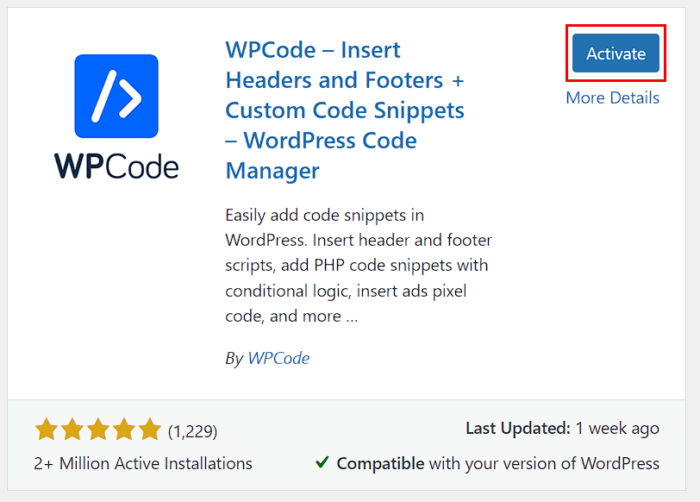Click the fifth rating star
The height and width of the screenshot is (502, 700).
point(150,429)
